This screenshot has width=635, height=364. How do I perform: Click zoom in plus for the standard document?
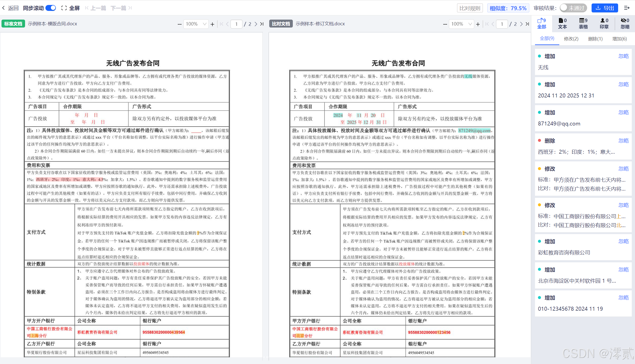212,24
